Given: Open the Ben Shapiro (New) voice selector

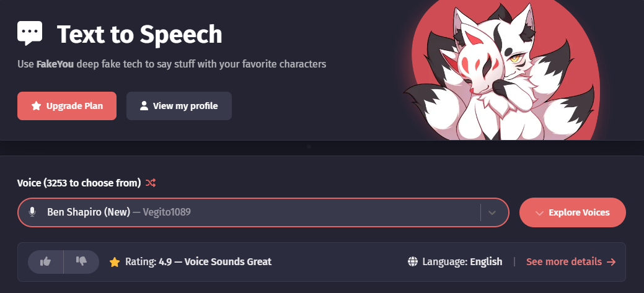Looking at the screenshot, I should click(263, 212).
